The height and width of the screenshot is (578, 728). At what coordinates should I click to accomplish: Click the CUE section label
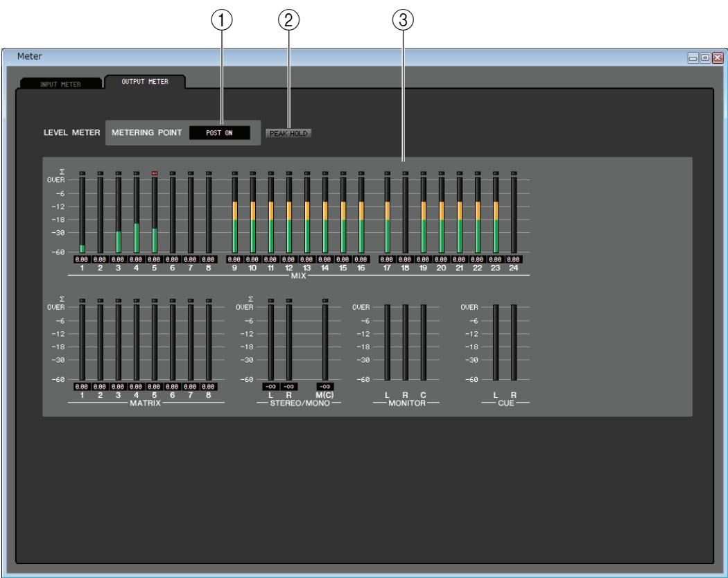(505, 403)
